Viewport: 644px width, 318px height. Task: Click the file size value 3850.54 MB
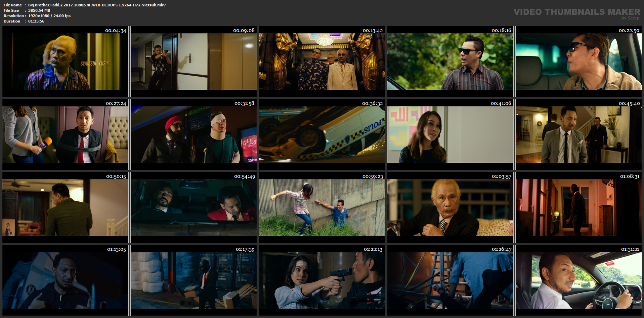pos(39,10)
